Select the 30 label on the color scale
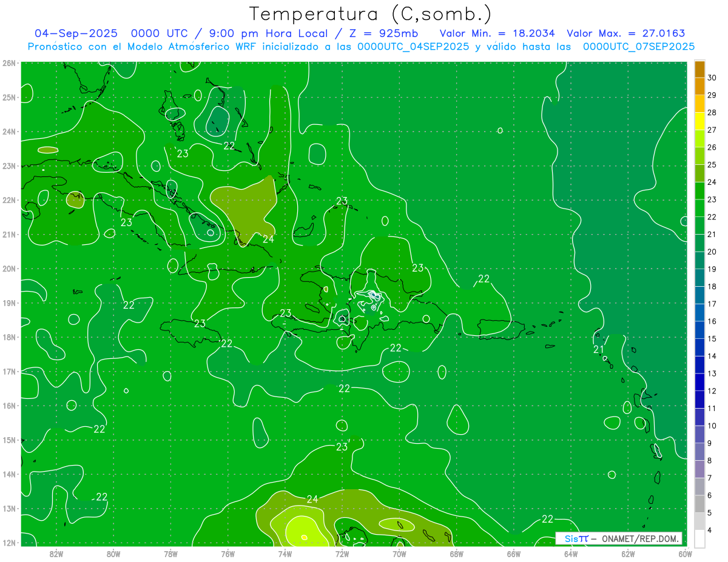This screenshot has width=728, height=562. (712, 78)
